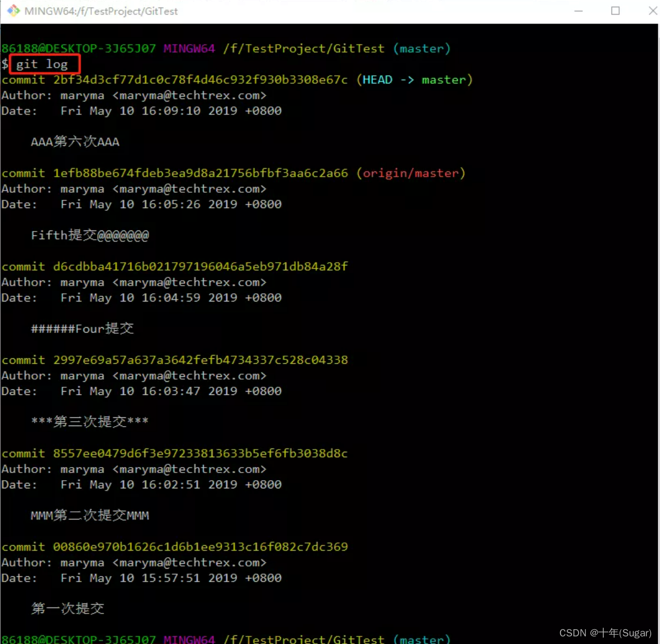This screenshot has height=644, width=660.
Task: Click the commit message Fifth提交@@@@@@@
Action: point(90,235)
